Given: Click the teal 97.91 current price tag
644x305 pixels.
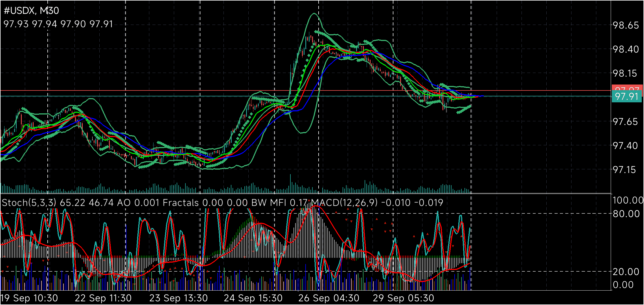Looking at the screenshot, I should tap(627, 96).
